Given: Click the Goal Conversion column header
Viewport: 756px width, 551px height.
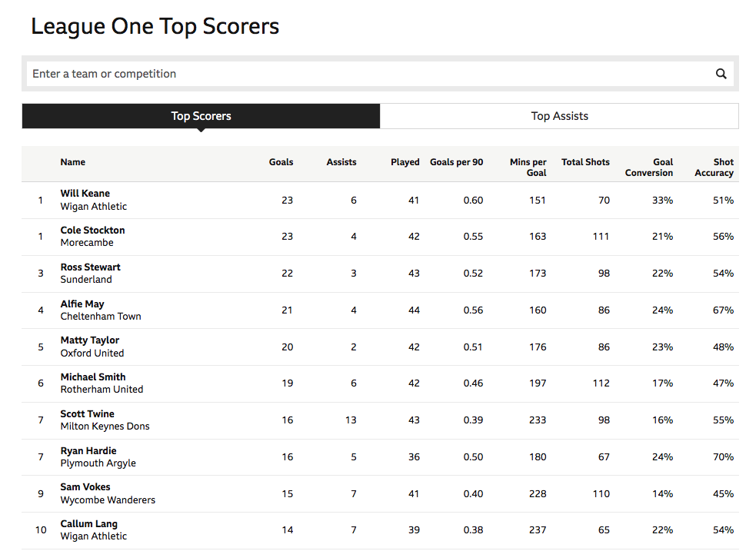Looking at the screenshot, I should click(x=649, y=168).
